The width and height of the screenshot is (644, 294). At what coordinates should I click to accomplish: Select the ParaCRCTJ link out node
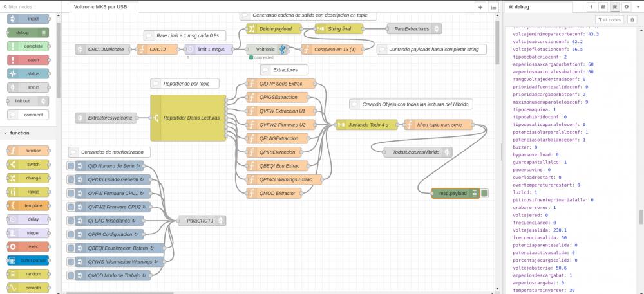[x=202, y=221]
